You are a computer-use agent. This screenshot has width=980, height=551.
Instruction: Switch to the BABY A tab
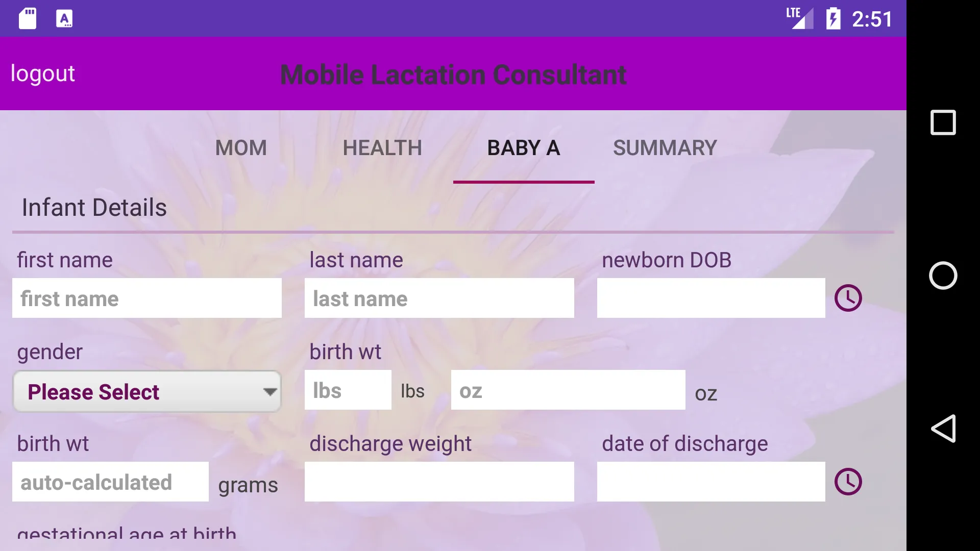[524, 147]
